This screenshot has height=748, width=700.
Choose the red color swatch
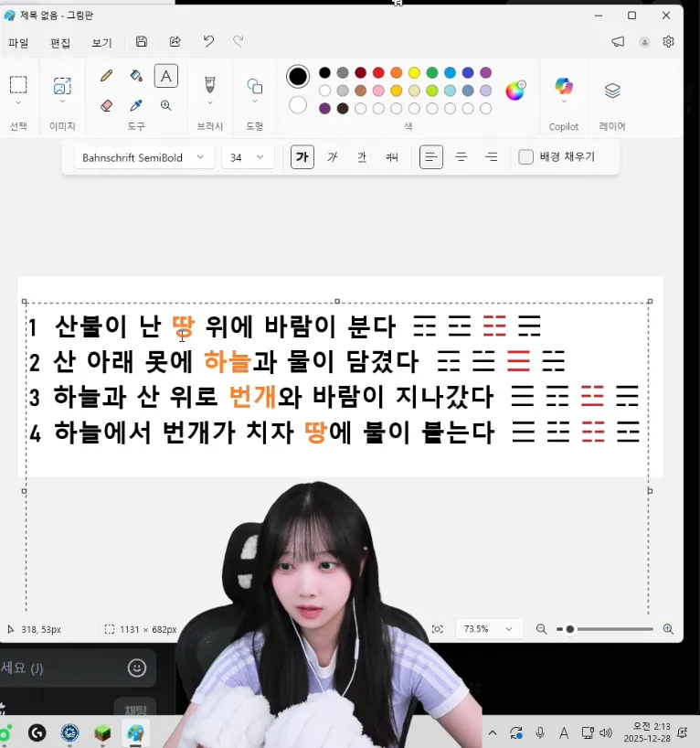[x=378, y=72]
